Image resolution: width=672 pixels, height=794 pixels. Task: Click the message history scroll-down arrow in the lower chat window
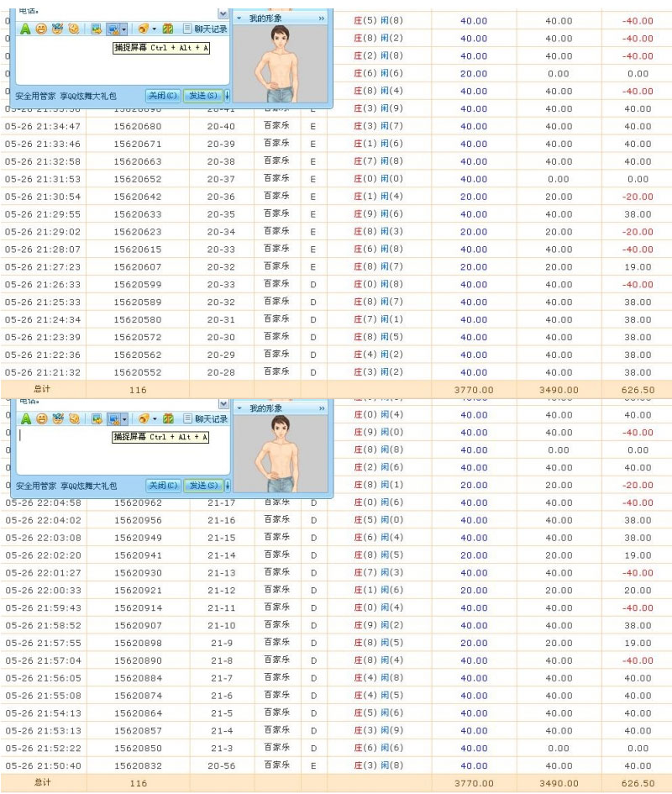tap(223, 403)
